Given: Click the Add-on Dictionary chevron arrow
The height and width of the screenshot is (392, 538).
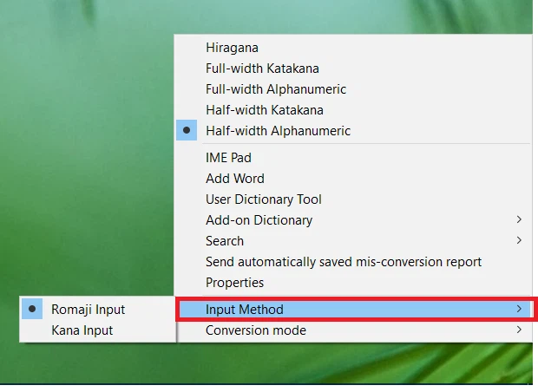Looking at the screenshot, I should click(519, 220).
